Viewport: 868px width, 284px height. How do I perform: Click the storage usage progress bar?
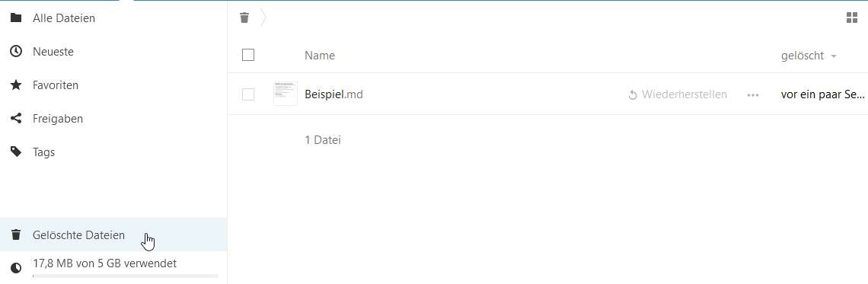coord(125,275)
